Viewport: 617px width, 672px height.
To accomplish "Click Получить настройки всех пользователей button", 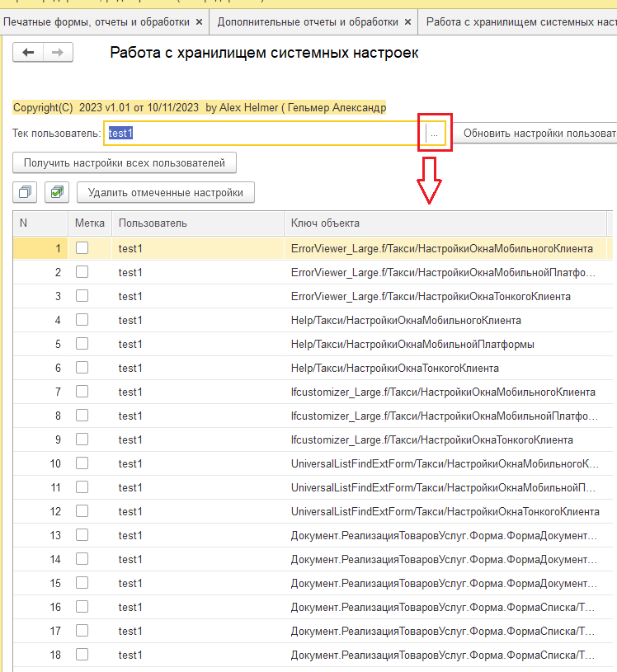I will coord(125,163).
